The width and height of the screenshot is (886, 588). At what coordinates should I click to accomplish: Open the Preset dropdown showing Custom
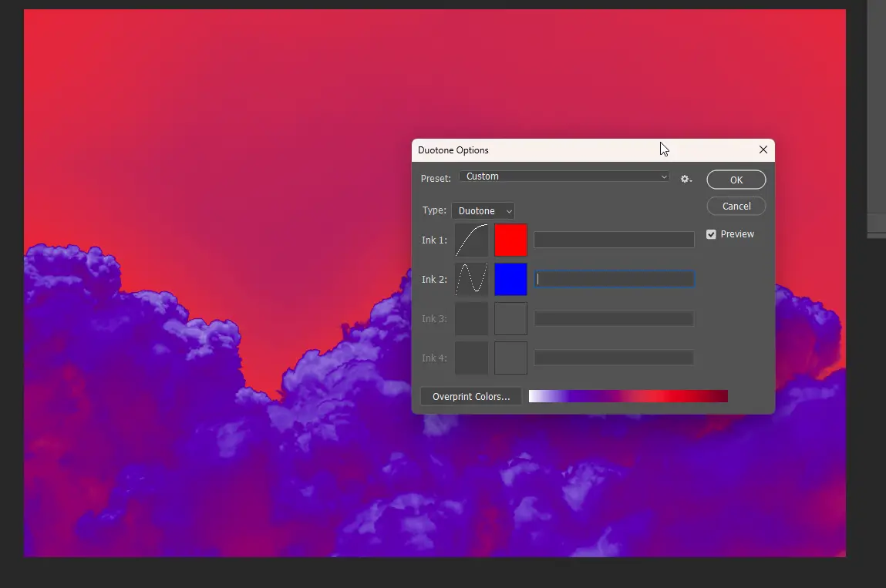coord(564,176)
